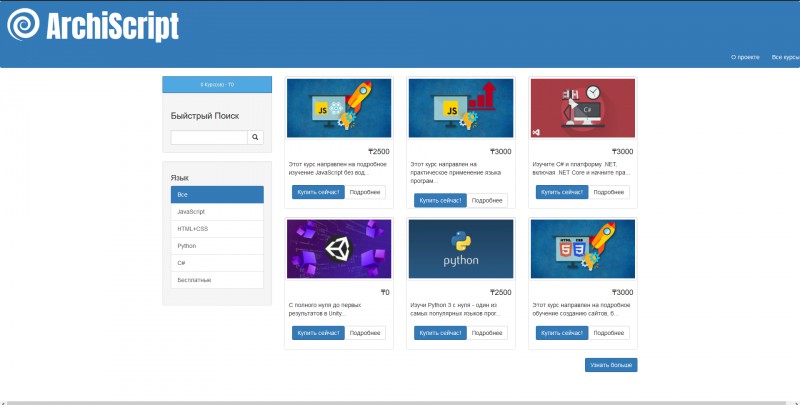Buy the C# .NET course now
The image size is (800, 405).
562,192
